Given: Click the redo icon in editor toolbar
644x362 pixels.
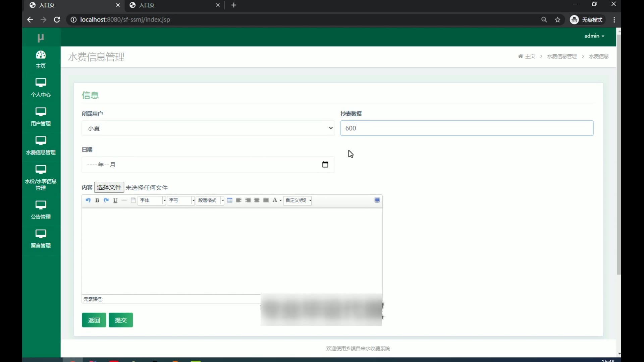Looking at the screenshot, I should (x=106, y=200).
